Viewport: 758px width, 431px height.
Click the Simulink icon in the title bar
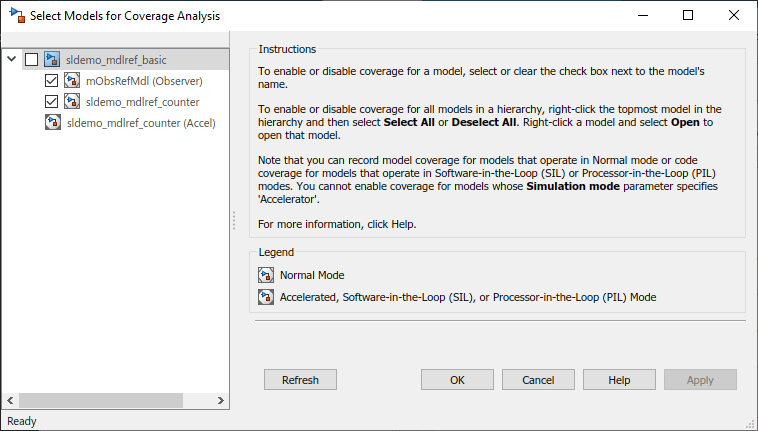15,16
